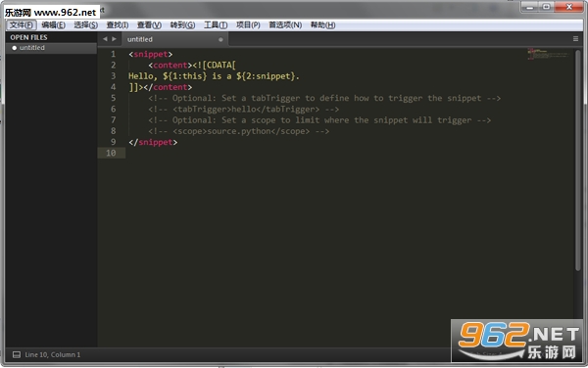Open the 选择(S) menu
The width and height of the screenshot is (588, 368).
coord(86,25)
